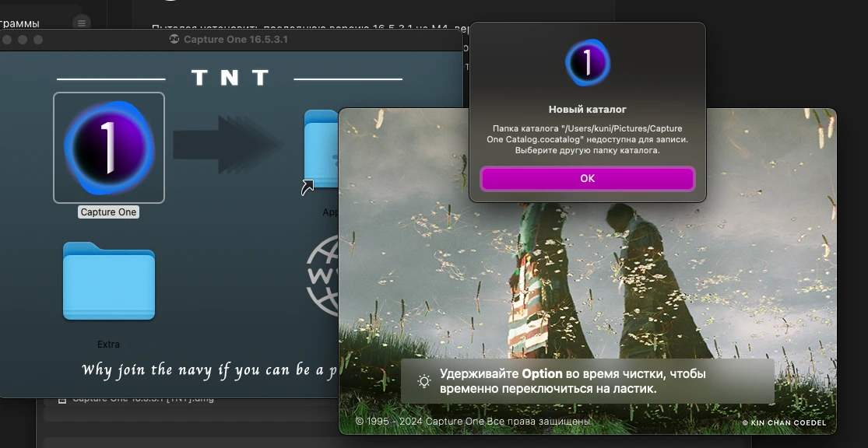
Task: Confirm the Новый каталог dialog with OK
Action: (x=587, y=179)
